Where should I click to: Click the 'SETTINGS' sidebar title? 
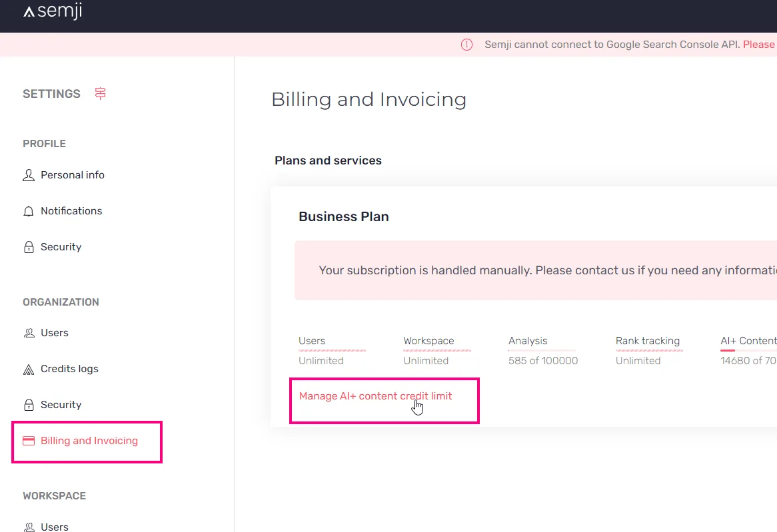pyautogui.click(x=51, y=94)
